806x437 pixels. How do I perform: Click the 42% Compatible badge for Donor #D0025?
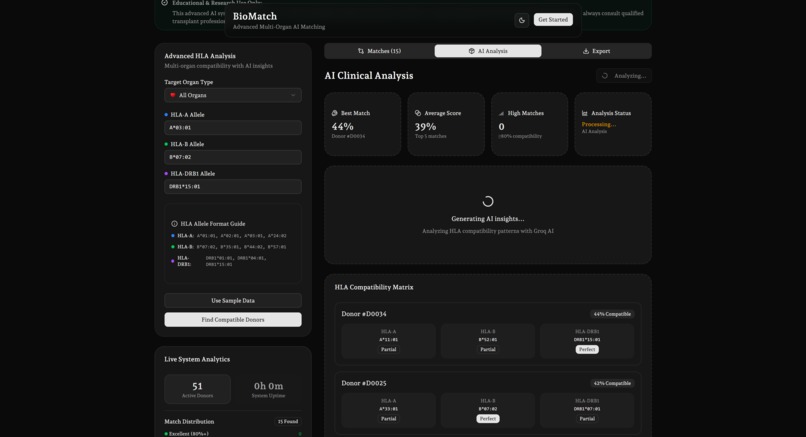click(x=612, y=383)
